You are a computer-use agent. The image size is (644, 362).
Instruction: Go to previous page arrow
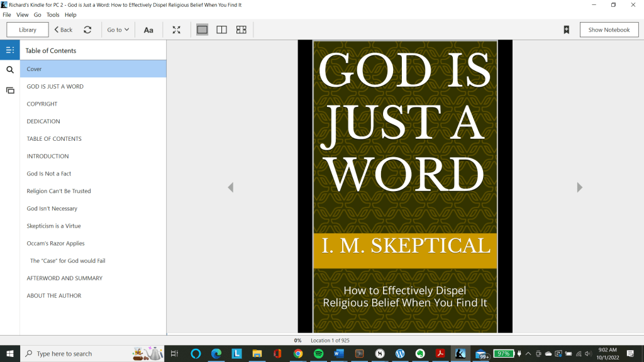click(231, 187)
